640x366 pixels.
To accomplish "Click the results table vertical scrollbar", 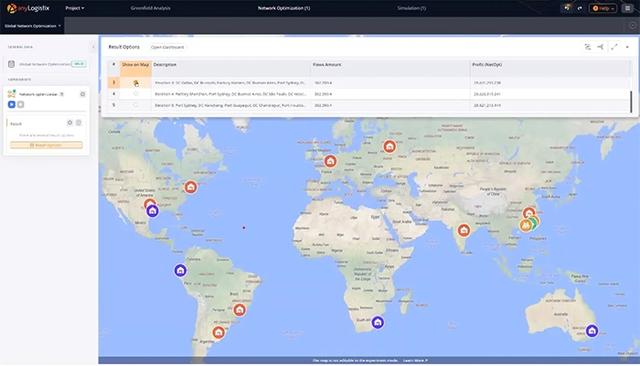I will (631, 102).
